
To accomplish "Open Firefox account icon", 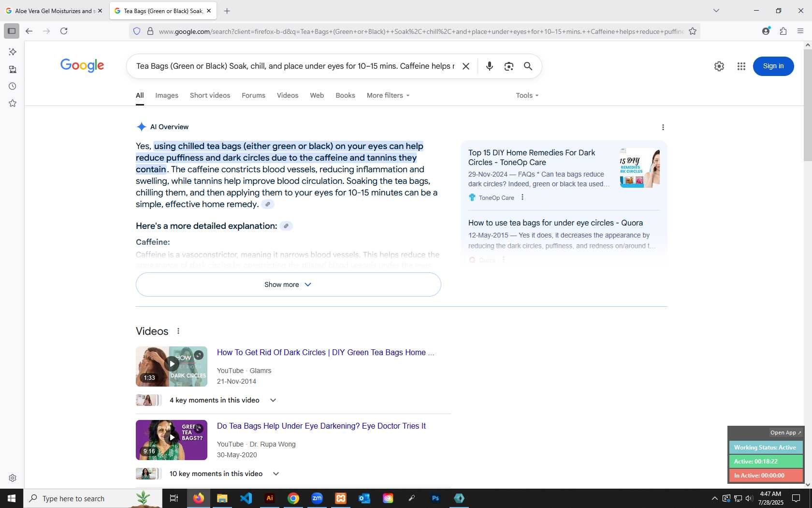I will coord(766,31).
